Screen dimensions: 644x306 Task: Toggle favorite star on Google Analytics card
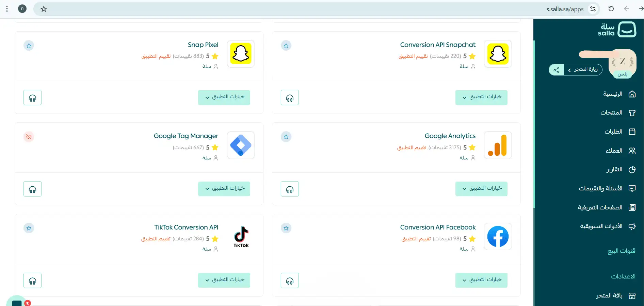click(286, 137)
